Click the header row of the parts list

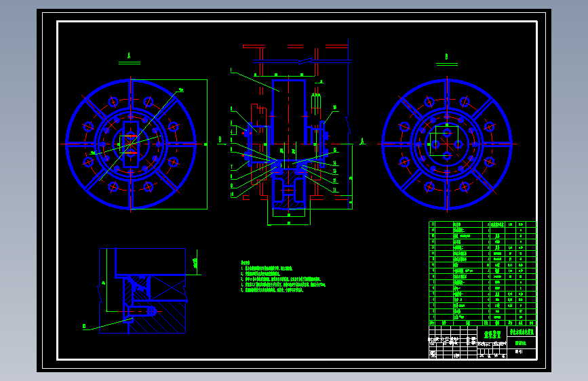(483, 323)
